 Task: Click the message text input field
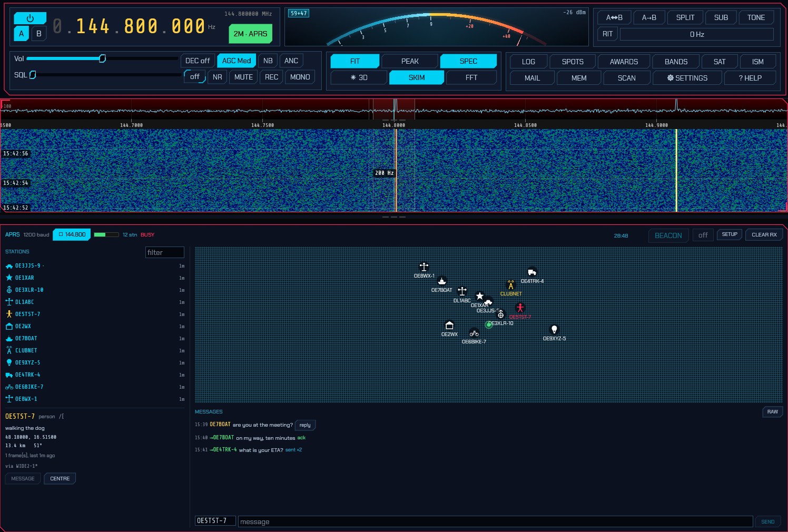[496, 522]
